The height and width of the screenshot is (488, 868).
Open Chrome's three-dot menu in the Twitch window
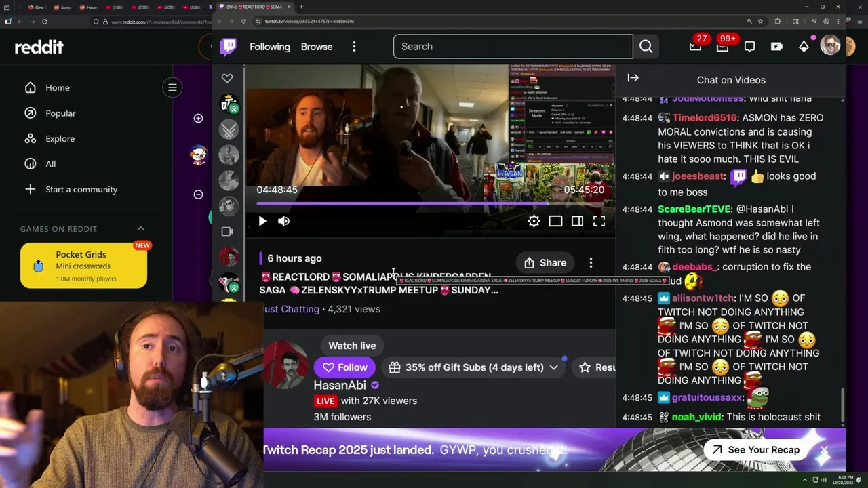coord(839,21)
